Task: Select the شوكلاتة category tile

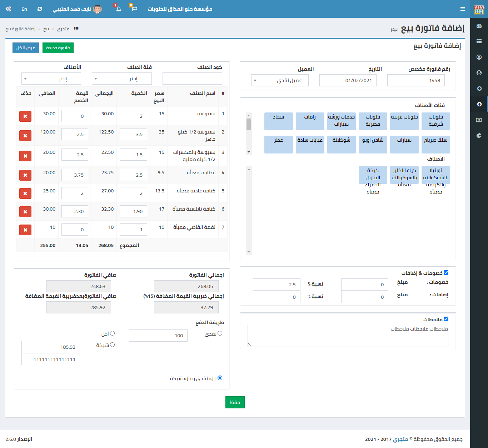Action: pyautogui.click(x=342, y=144)
